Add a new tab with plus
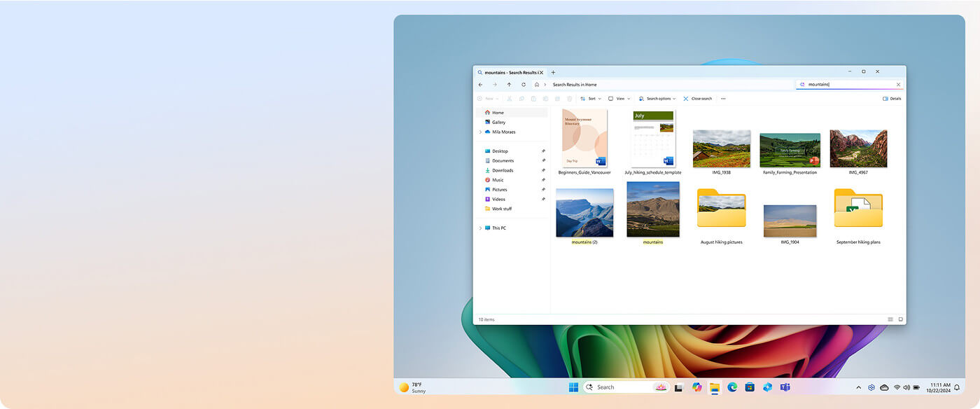 [x=553, y=72]
